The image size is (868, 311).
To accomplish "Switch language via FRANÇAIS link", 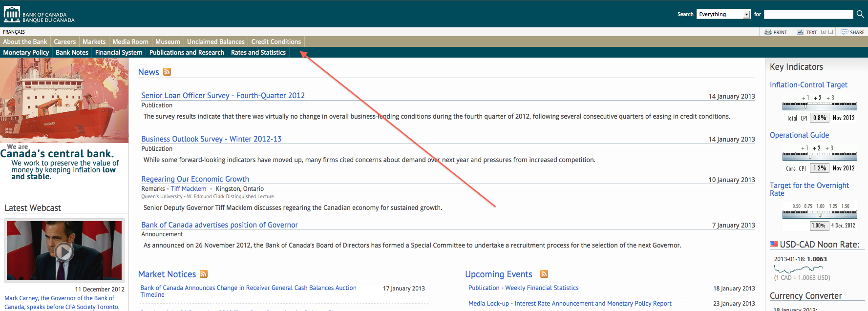I will point(14,32).
